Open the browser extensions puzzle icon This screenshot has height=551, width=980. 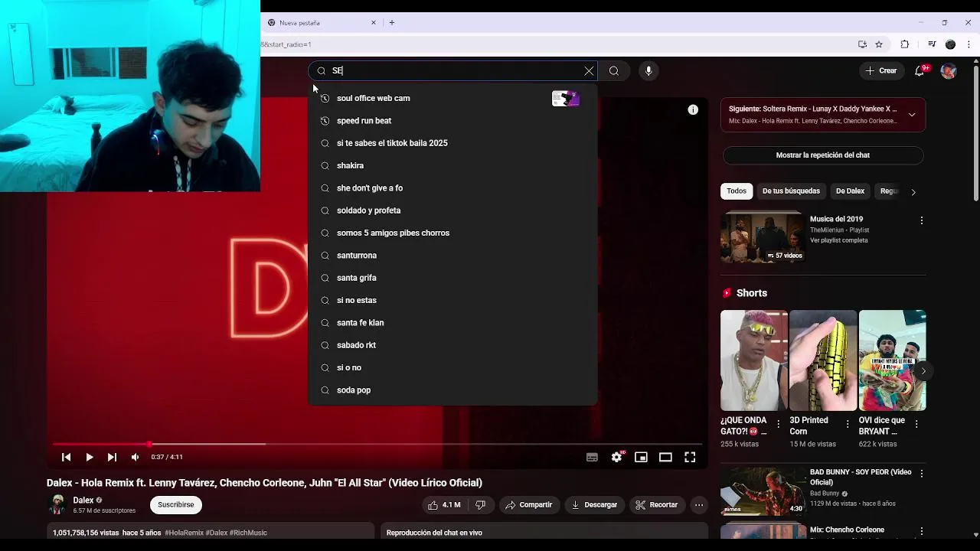coord(904,44)
